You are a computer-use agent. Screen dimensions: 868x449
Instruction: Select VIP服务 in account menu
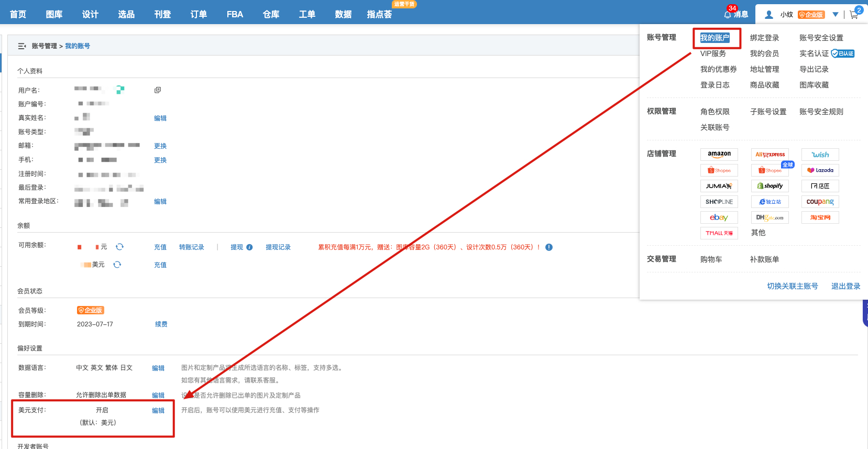pyautogui.click(x=713, y=53)
